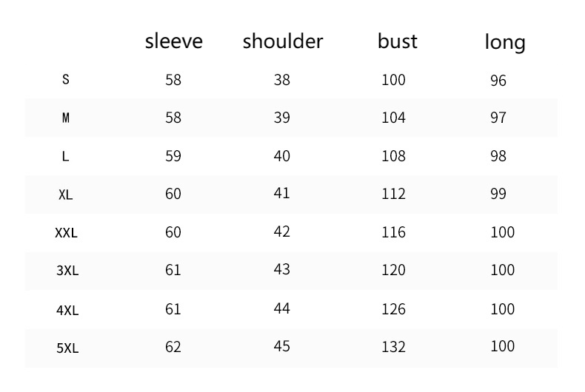
Task: Select the XXL size row label
Action: click(x=66, y=233)
